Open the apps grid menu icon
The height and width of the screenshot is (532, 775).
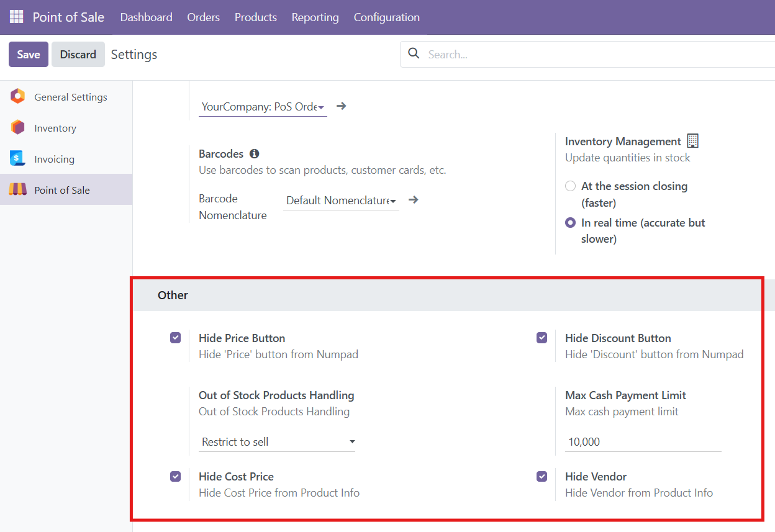(x=16, y=17)
